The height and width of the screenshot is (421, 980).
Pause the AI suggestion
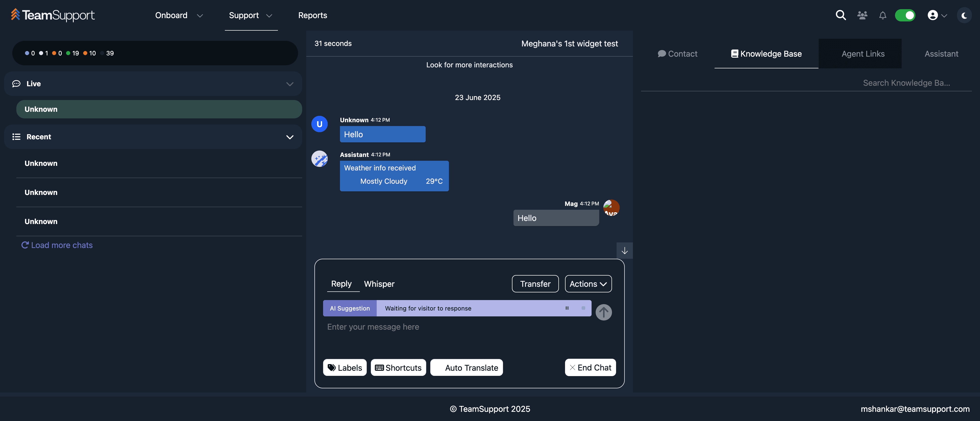pos(567,308)
